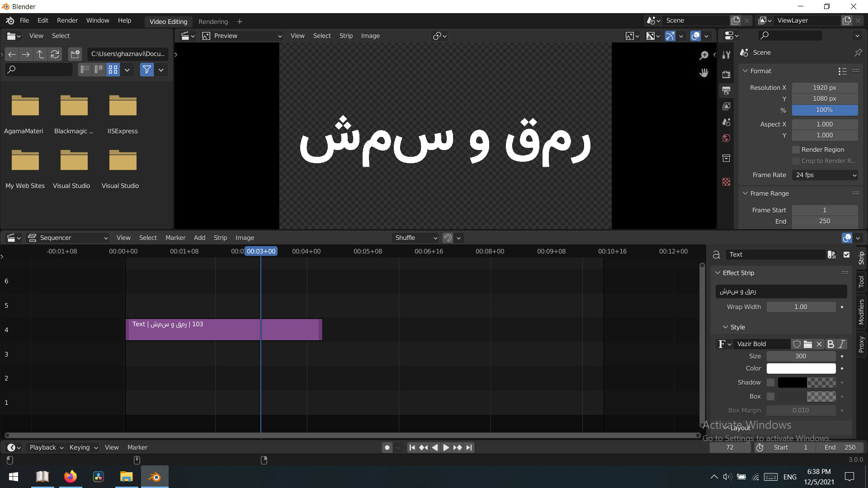Collapse the Effect Strip panel
This screenshot has width=868, height=488.
point(717,273)
